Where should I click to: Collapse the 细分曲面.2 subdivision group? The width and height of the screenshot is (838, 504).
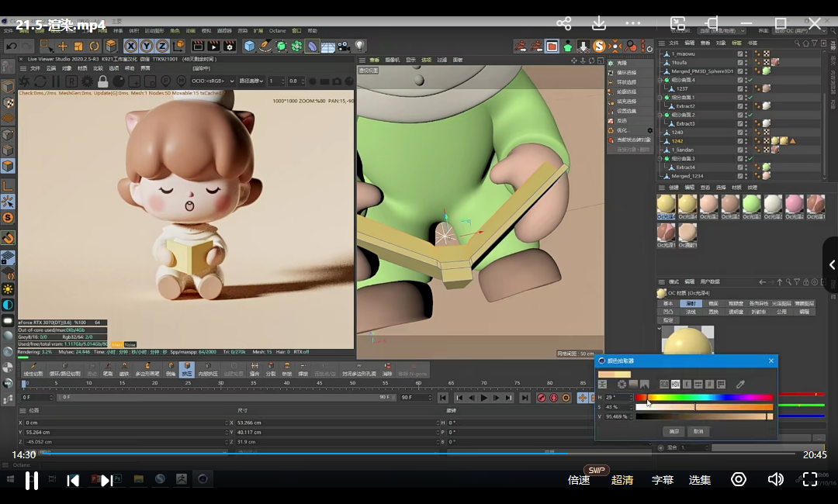[660, 115]
